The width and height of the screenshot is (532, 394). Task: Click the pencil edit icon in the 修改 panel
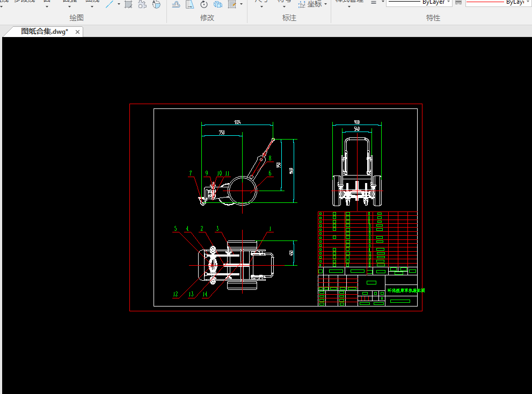[232, 4]
